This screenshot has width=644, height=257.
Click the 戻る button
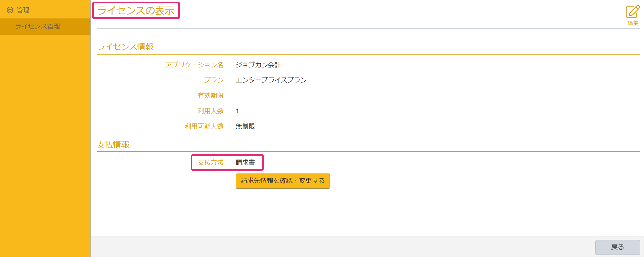[x=617, y=247]
